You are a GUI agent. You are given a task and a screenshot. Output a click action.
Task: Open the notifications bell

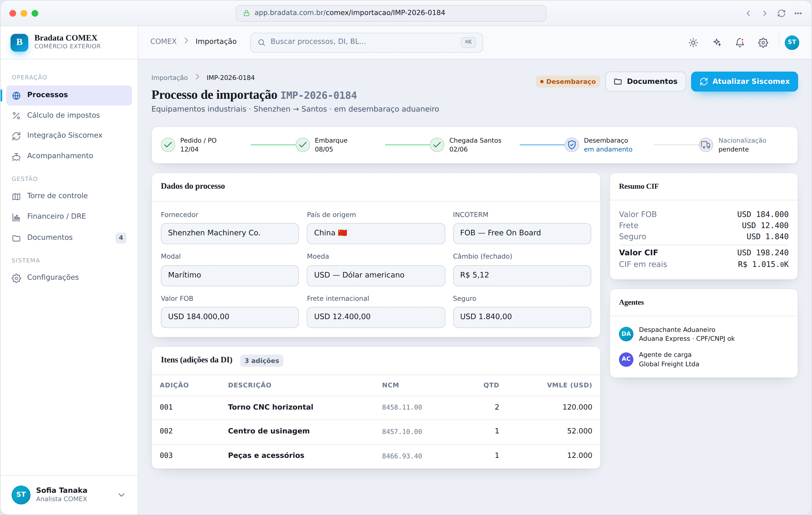point(740,42)
